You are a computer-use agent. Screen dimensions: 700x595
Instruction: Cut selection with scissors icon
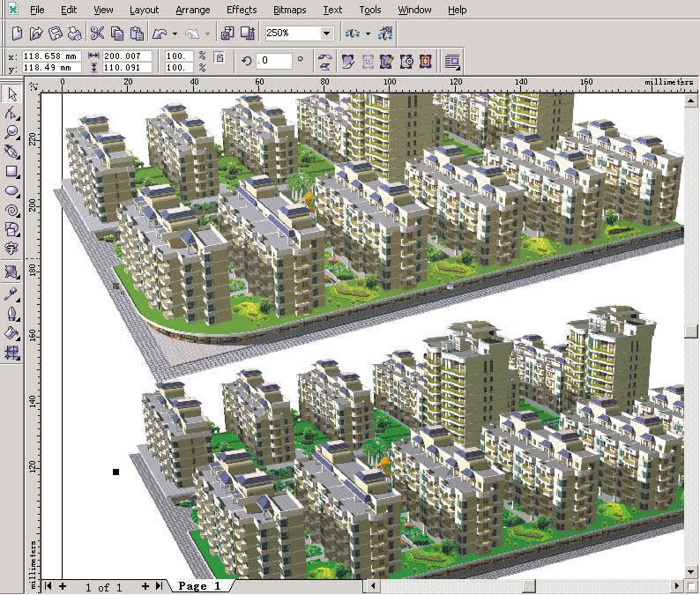(x=97, y=33)
